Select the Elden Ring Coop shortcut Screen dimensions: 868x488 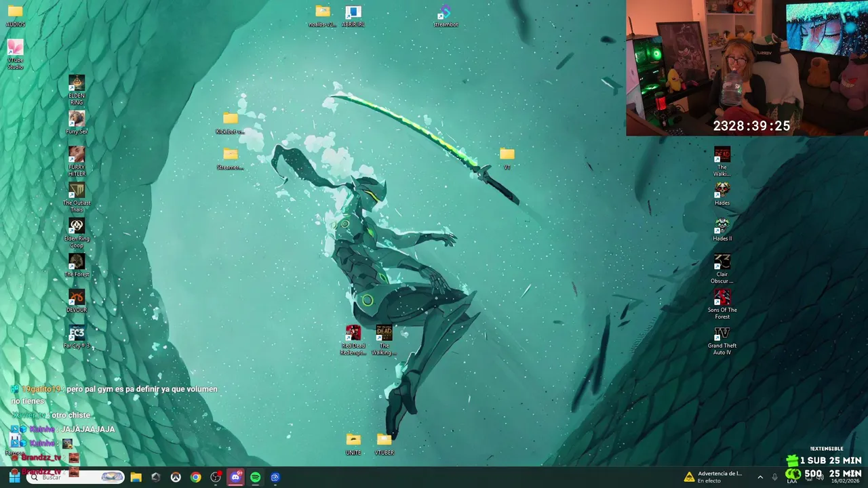(77, 232)
